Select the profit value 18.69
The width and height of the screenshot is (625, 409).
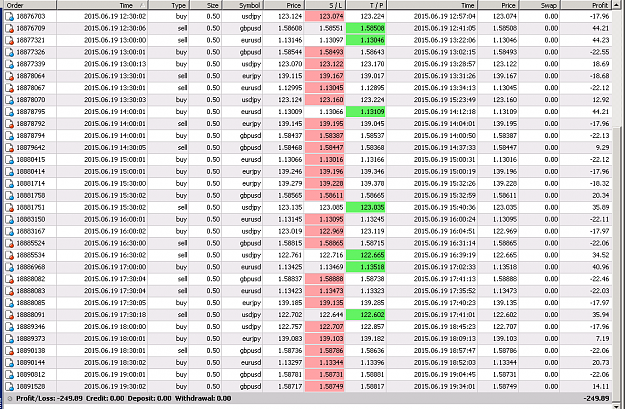pyautogui.click(x=601, y=64)
